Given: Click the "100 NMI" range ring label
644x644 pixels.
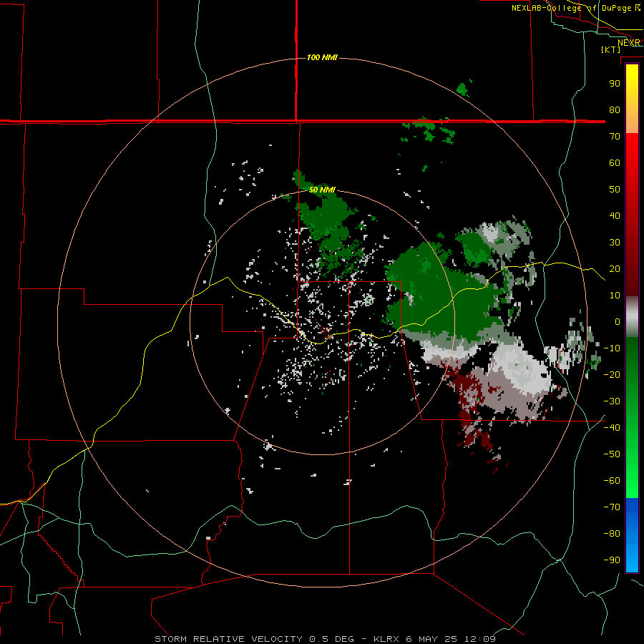Looking at the screenshot, I should [x=322, y=57].
